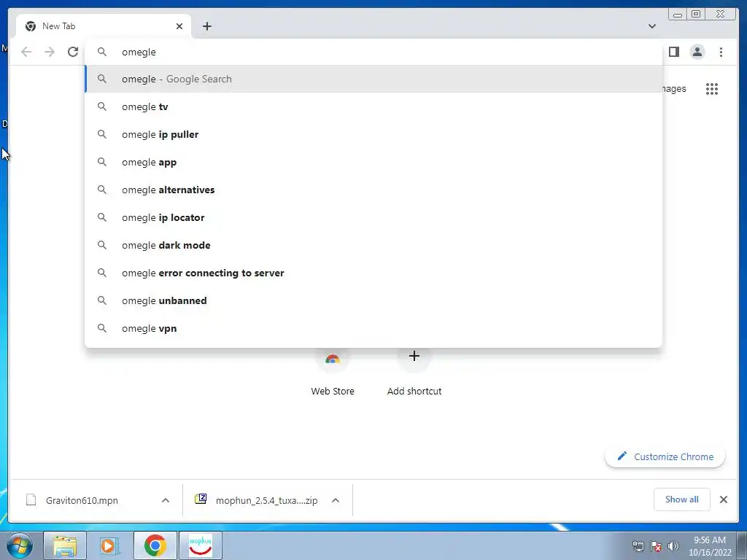The image size is (747, 560).
Task: Pick the 'omegle app' suggestion
Action: pos(373,162)
